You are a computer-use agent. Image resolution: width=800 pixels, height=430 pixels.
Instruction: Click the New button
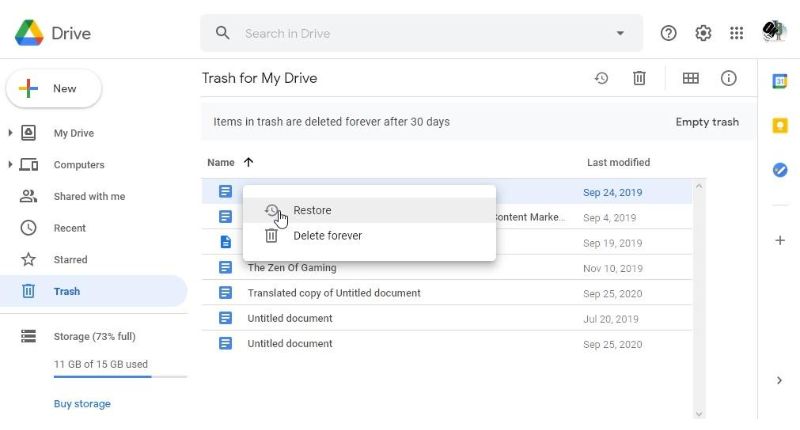click(x=54, y=89)
